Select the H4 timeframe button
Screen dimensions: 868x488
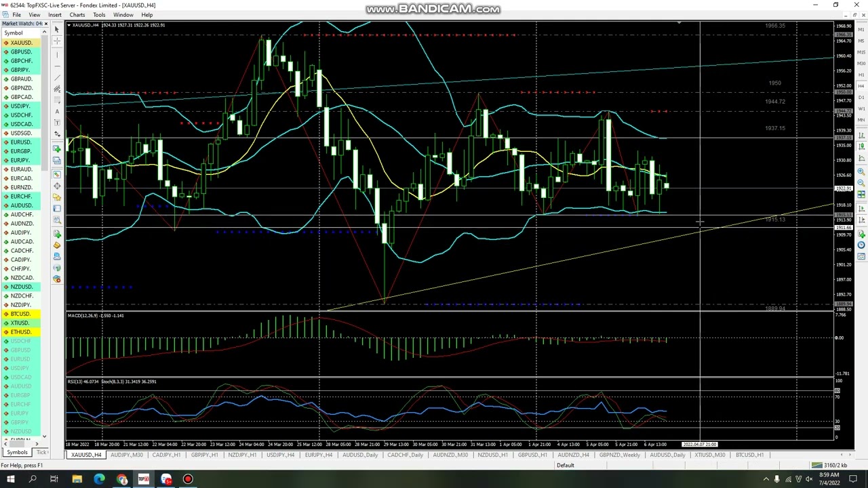pyautogui.click(x=861, y=85)
